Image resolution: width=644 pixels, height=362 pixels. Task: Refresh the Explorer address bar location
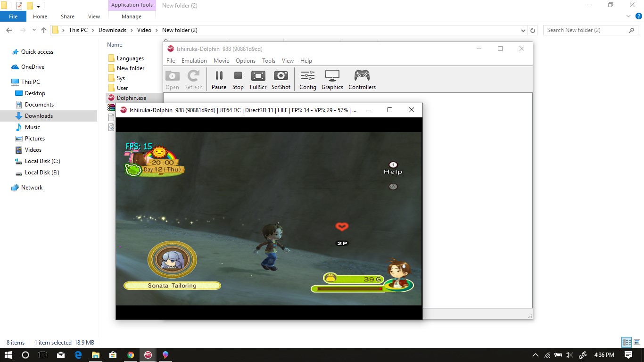(533, 30)
